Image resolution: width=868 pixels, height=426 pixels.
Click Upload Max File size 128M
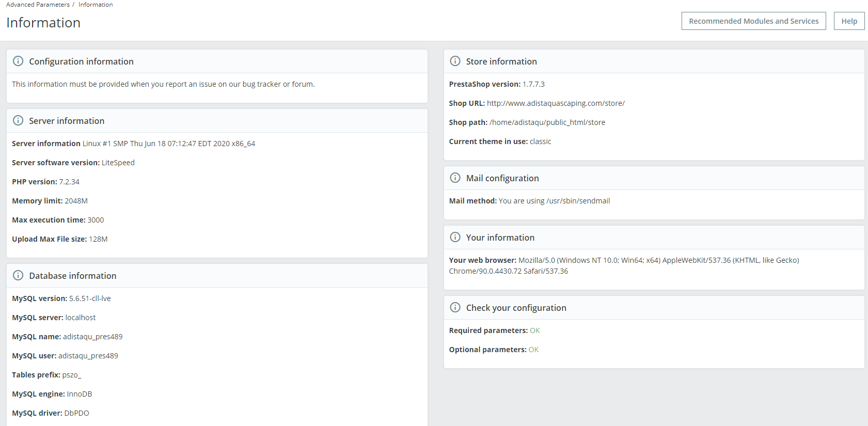pyautogui.click(x=98, y=239)
